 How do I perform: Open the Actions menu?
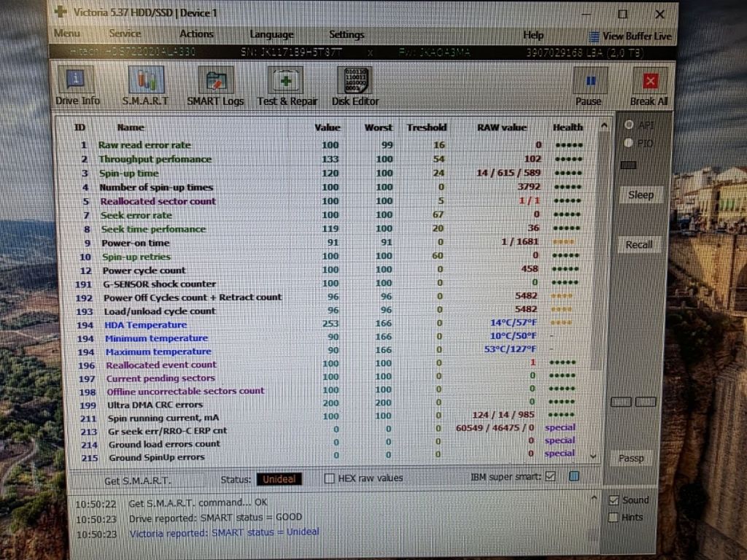tap(196, 34)
